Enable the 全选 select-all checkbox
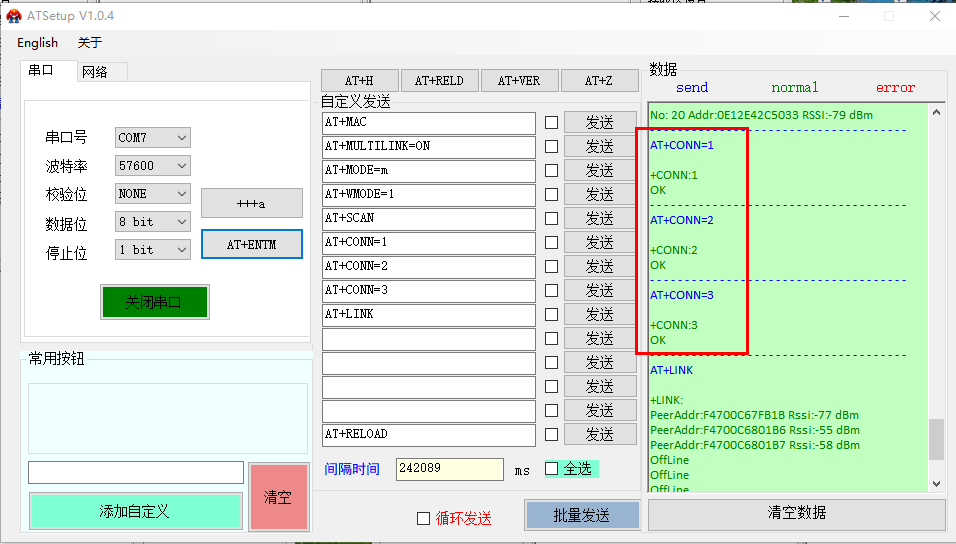Screen dimensions: 956x544 click(x=552, y=468)
